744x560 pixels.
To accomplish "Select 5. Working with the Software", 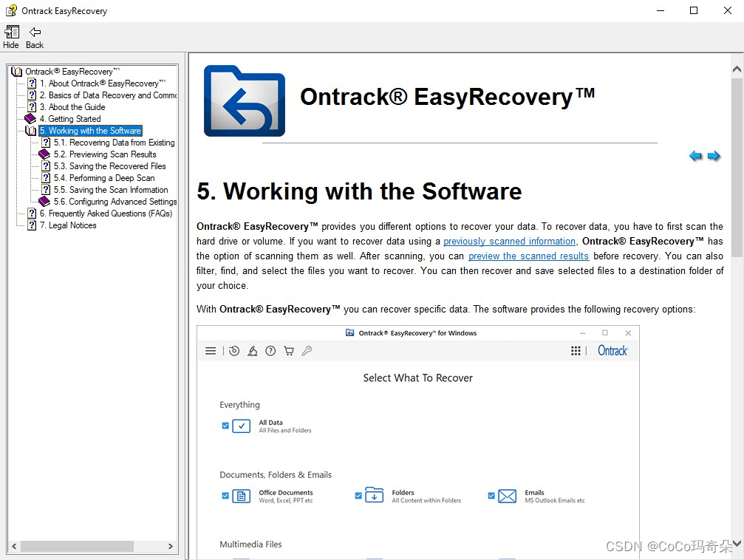I will click(90, 131).
